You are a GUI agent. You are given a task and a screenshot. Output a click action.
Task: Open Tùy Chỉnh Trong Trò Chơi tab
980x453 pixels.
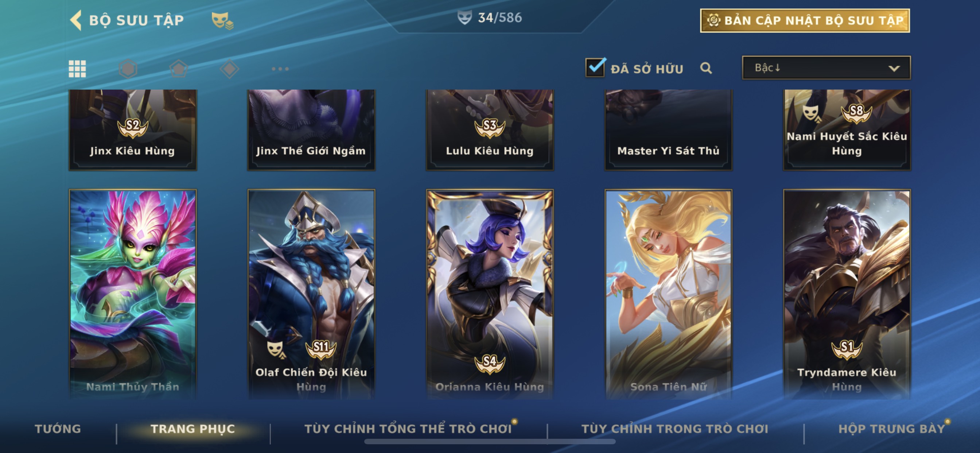coord(674,429)
